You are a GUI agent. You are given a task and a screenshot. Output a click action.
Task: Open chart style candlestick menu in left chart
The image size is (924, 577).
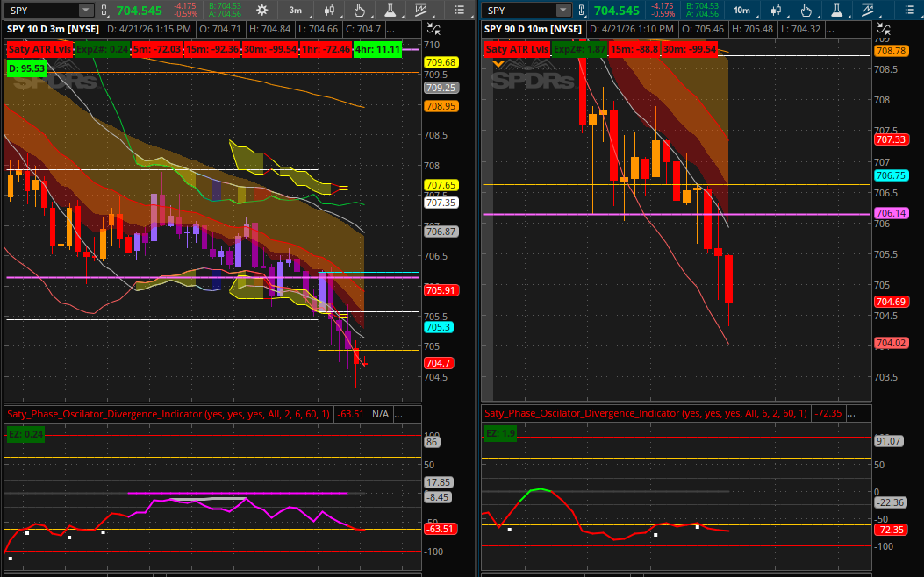click(329, 10)
